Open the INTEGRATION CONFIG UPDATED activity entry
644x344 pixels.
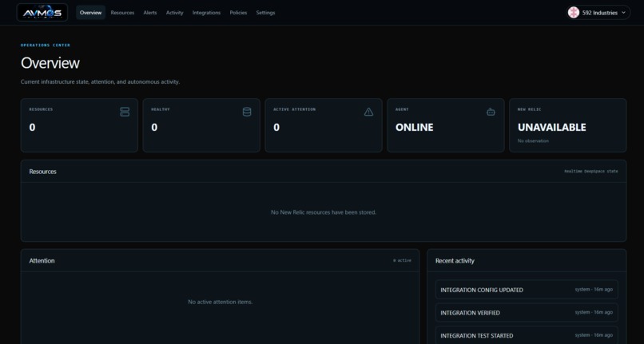(527, 290)
